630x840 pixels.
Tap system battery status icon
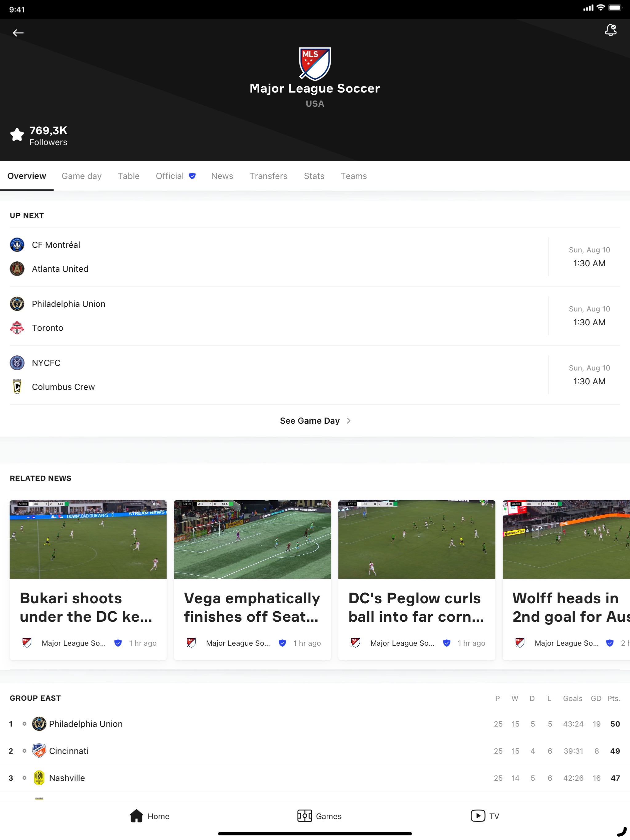[x=615, y=8]
